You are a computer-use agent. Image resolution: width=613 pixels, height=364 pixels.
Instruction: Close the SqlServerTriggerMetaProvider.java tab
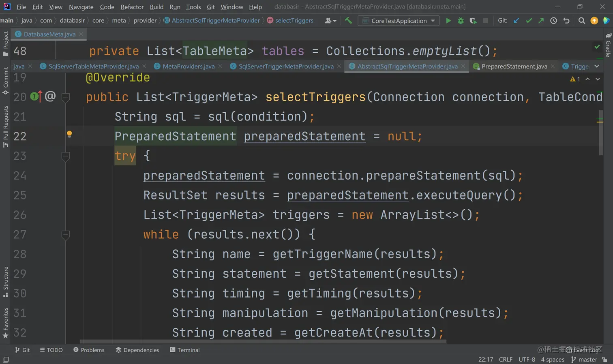(x=339, y=66)
